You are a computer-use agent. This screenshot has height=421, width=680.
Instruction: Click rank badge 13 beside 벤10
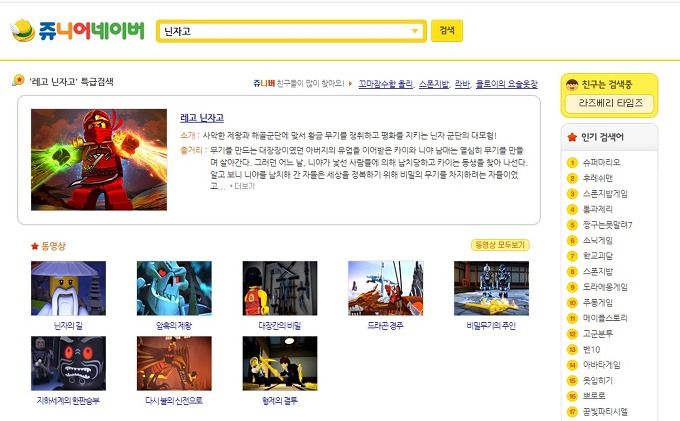[x=572, y=349]
